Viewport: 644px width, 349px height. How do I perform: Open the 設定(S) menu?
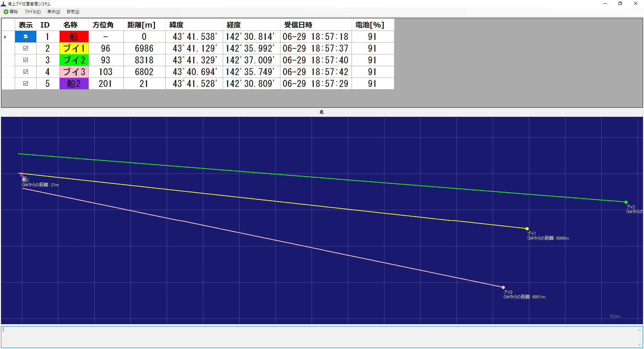coord(73,12)
